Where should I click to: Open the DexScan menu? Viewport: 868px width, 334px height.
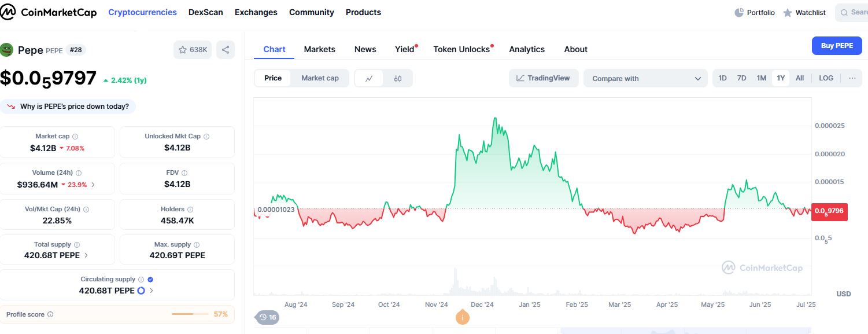[206, 12]
